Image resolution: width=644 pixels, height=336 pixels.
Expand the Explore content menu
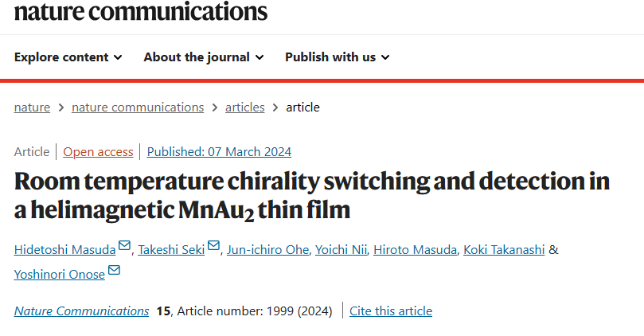pyautogui.click(x=68, y=57)
